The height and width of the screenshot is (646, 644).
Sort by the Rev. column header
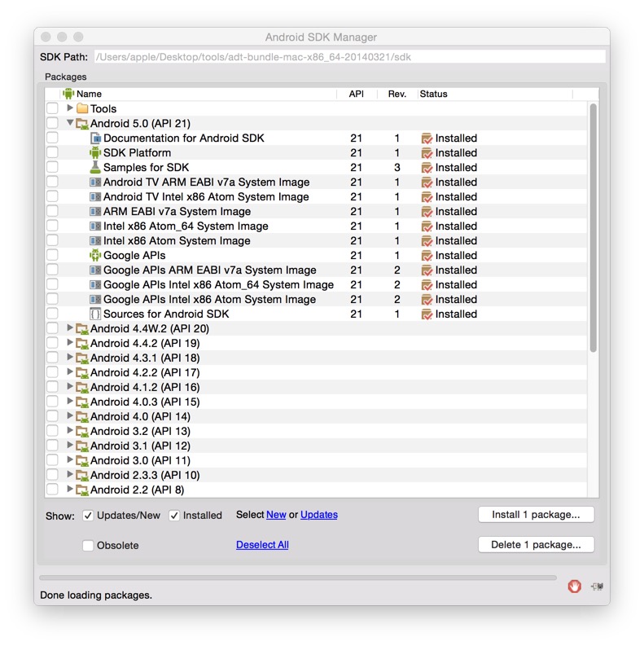pyautogui.click(x=397, y=94)
